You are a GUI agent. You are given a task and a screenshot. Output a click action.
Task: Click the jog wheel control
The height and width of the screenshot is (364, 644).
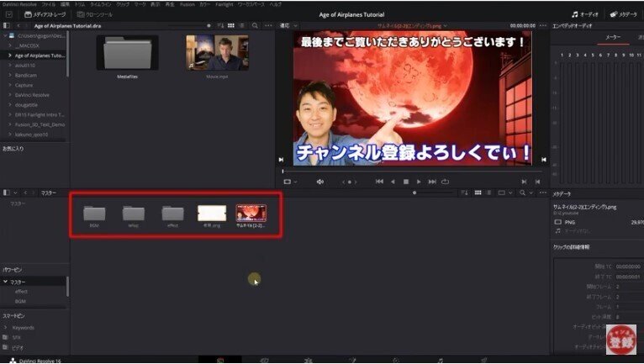[350, 182]
